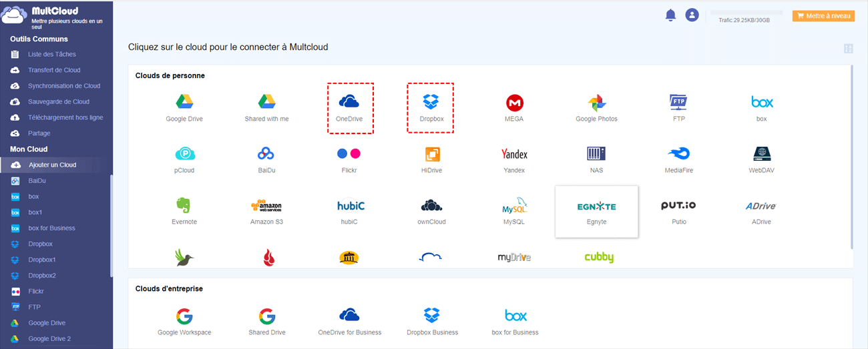The width and height of the screenshot is (868, 349).
Task: Select the NAS option
Action: pyautogui.click(x=596, y=159)
